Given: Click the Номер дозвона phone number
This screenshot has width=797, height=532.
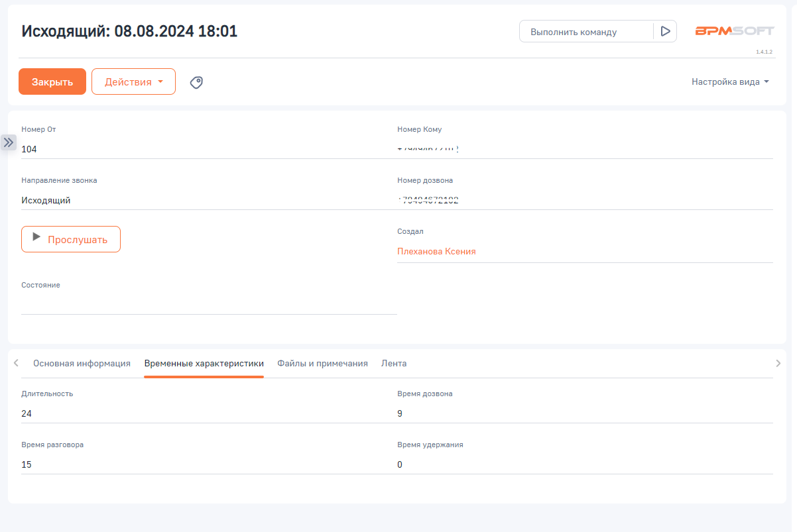Looking at the screenshot, I should tap(429, 199).
